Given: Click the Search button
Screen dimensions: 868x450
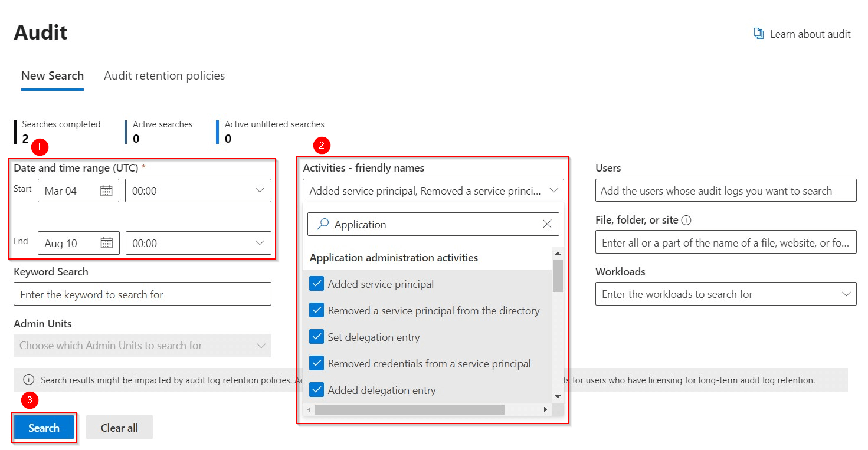Looking at the screenshot, I should point(44,427).
